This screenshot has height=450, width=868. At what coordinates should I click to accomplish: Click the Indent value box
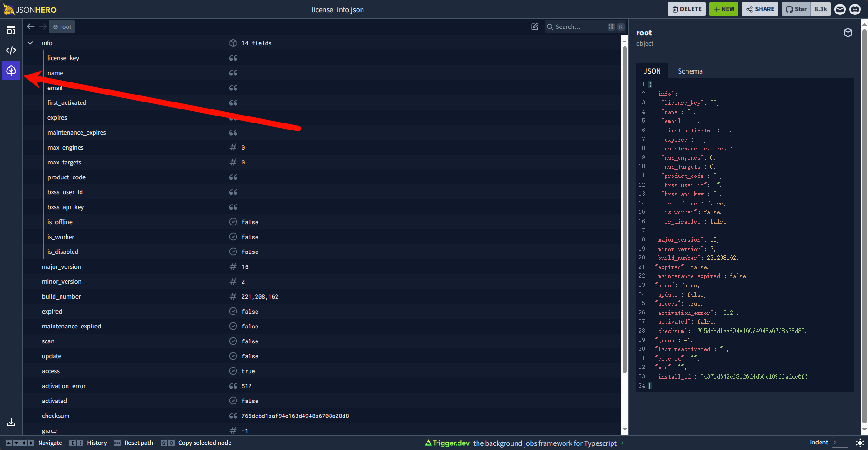pyautogui.click(x=840, y=443)
